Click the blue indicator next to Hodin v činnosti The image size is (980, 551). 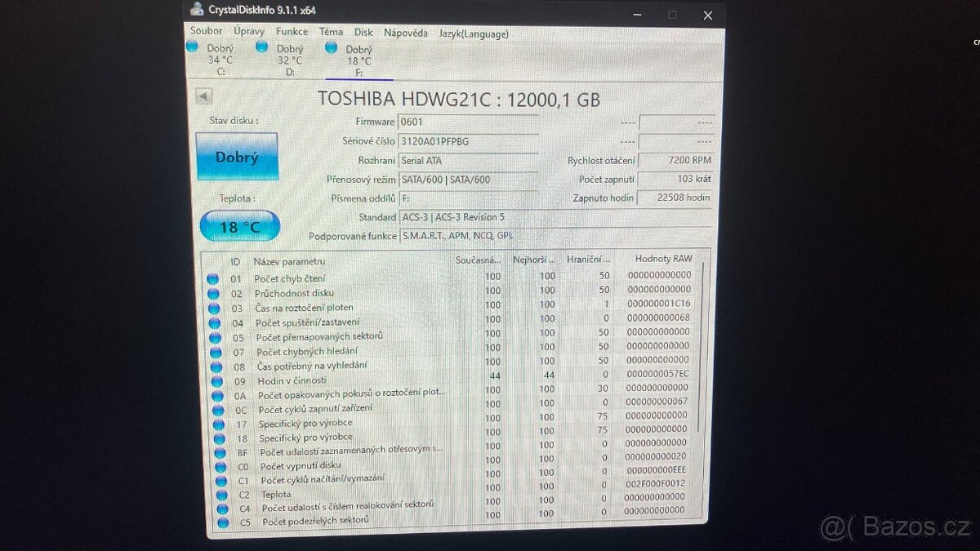click(214, 379)
